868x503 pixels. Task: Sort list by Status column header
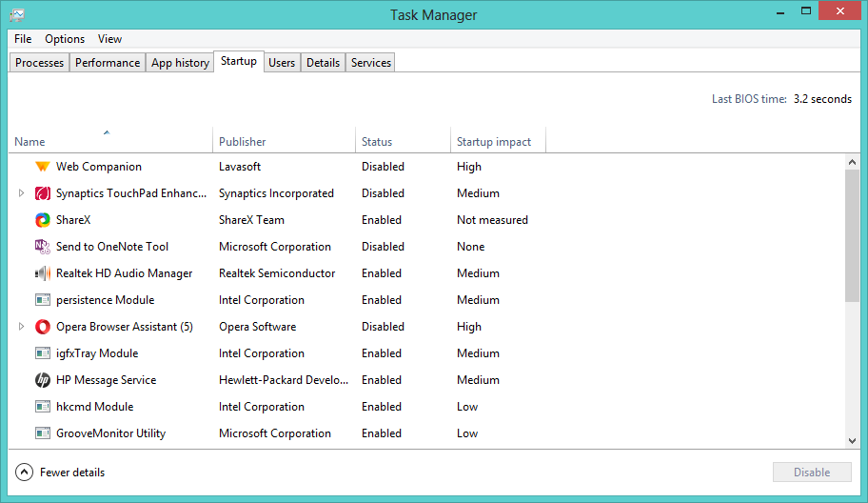pos(377,142)
